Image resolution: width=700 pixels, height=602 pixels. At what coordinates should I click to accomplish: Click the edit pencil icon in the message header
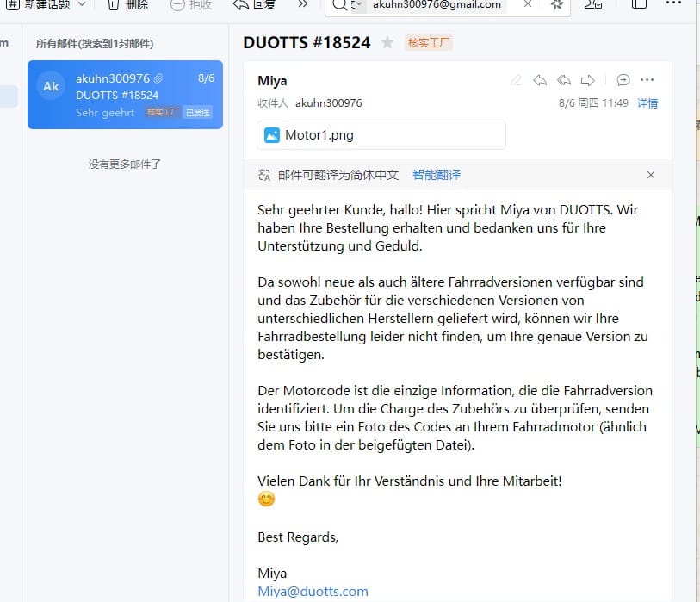click(516, 80)
